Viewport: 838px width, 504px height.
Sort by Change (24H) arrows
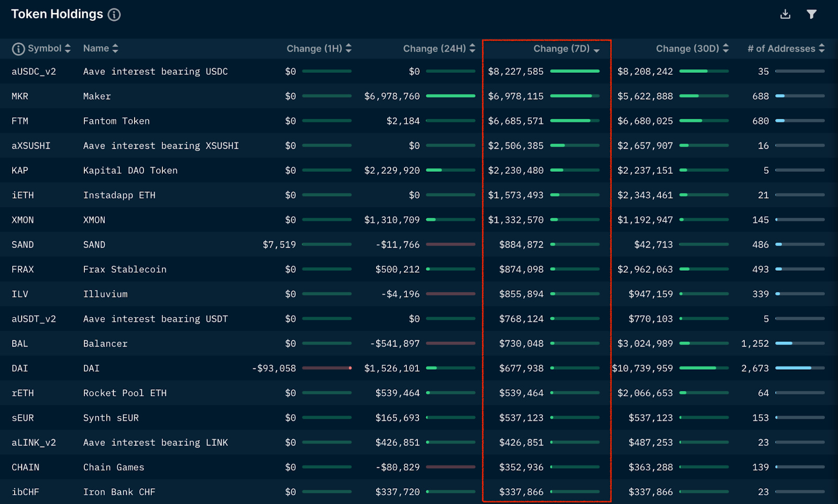point(472,48)
